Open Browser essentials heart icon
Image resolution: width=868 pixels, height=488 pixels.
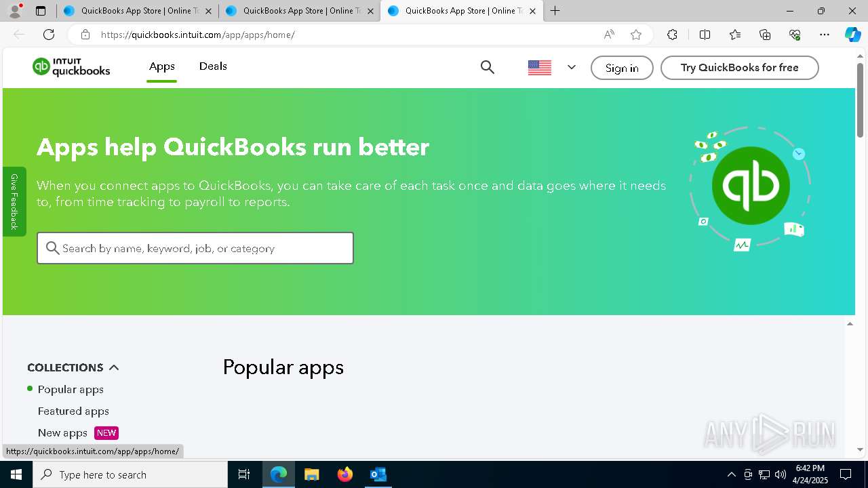795,35
